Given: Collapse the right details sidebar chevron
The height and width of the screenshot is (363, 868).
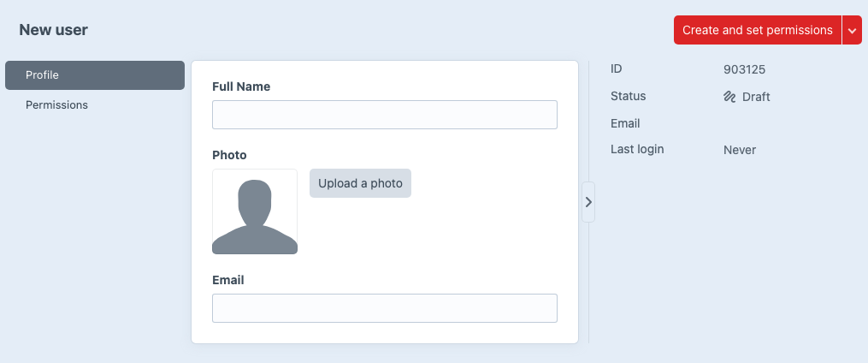Looking at the screenshot, I should coord(588,202).
